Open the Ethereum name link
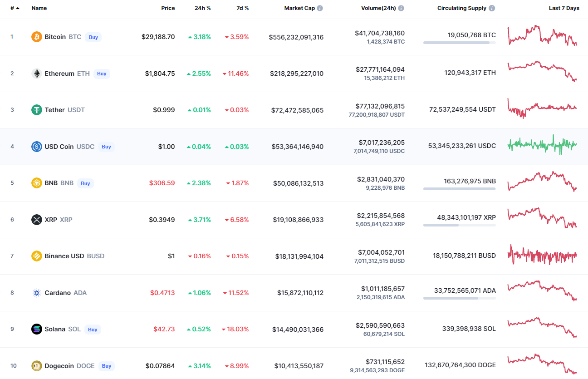The image size is (588, 379). (x=59, y=74)
